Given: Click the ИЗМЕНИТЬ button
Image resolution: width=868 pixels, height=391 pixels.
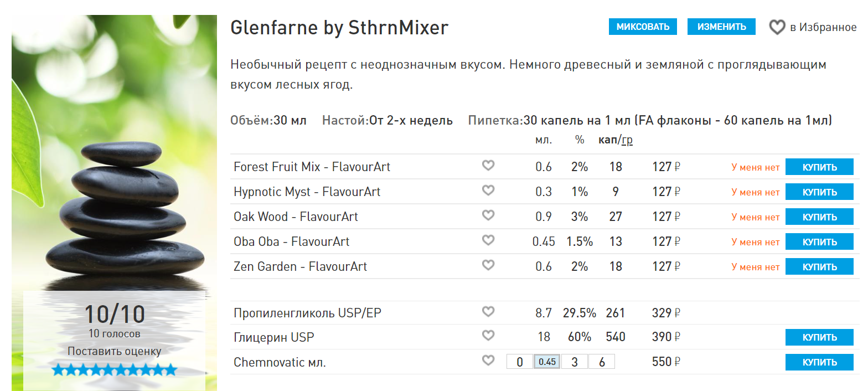Looking at the screenshot, I should [721, 27].
